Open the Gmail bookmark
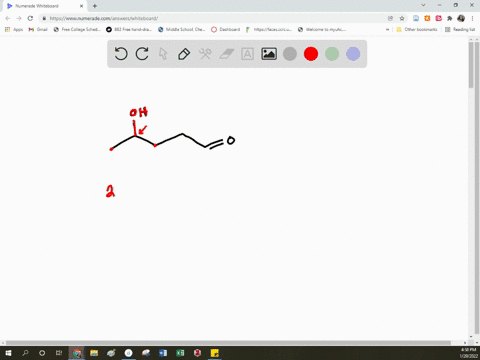480x360 pixels. 38,29
